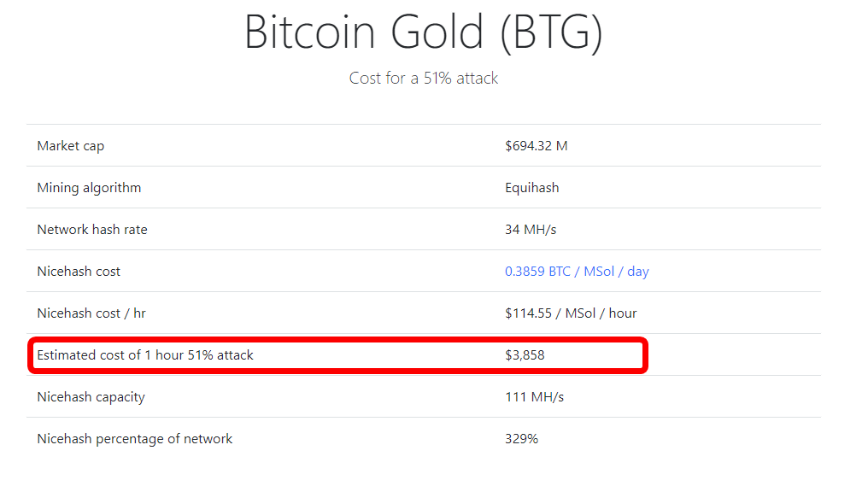The height and width of the screenshot is (480, 868).
Task: Select the Nicehash capacity label
Action: pos(91,397)
